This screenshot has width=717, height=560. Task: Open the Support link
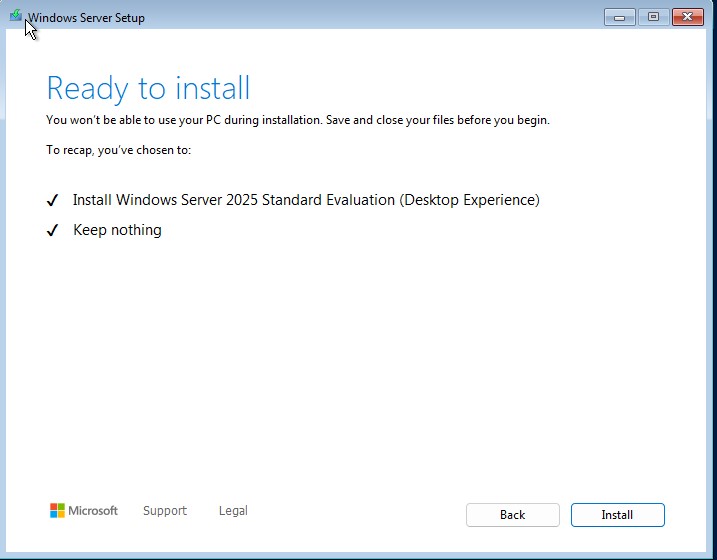(x=164, y=511)
